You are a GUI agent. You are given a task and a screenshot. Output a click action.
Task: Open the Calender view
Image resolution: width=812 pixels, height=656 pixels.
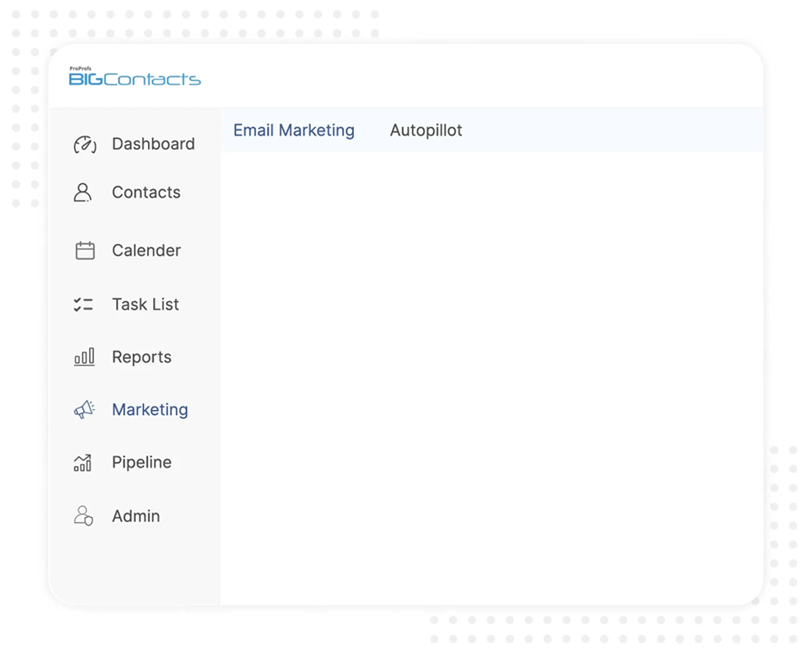tap(146, 250)
